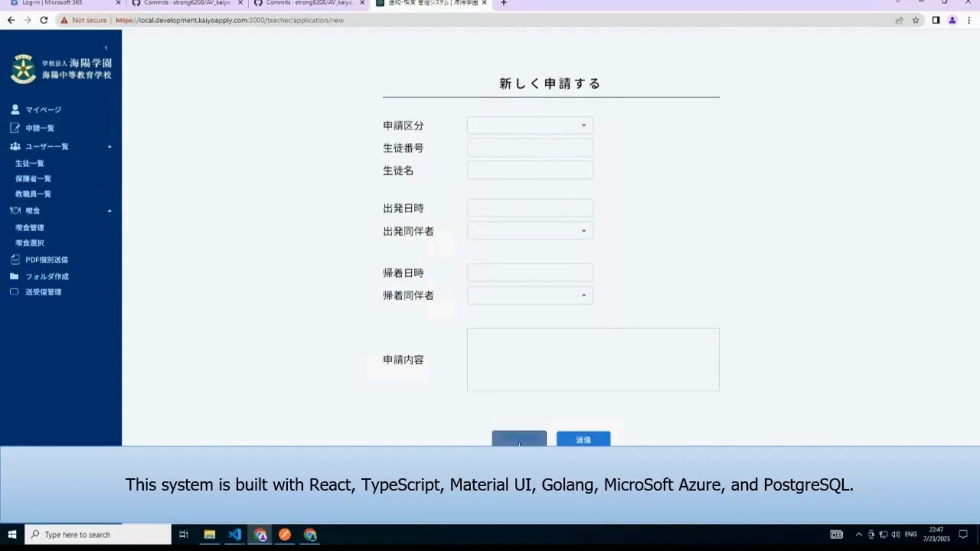Viewport: 980px width, 551px height.
Task: Switch to the first GitHub Commits tab
Action: (x=187, y=3)
